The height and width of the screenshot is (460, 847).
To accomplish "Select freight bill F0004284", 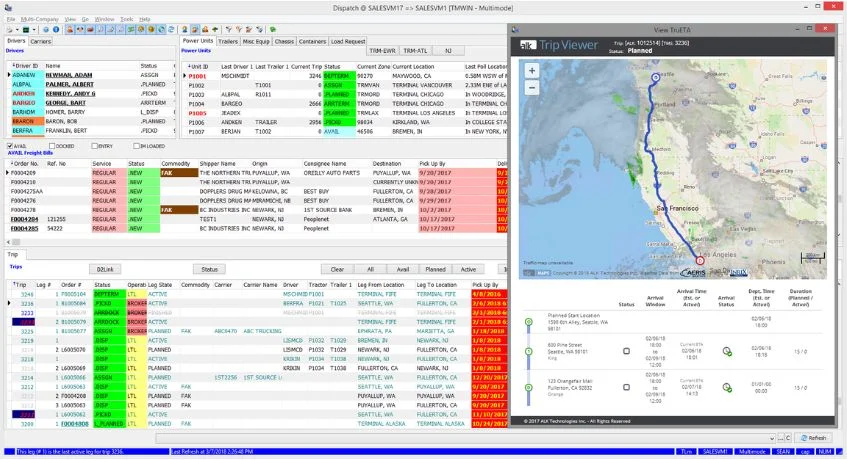I will pyautogui.click(x=24, y=219).
